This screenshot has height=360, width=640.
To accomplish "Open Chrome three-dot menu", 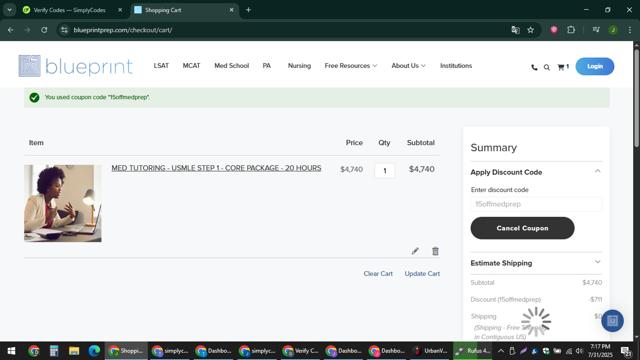I will tap(630, 30).
